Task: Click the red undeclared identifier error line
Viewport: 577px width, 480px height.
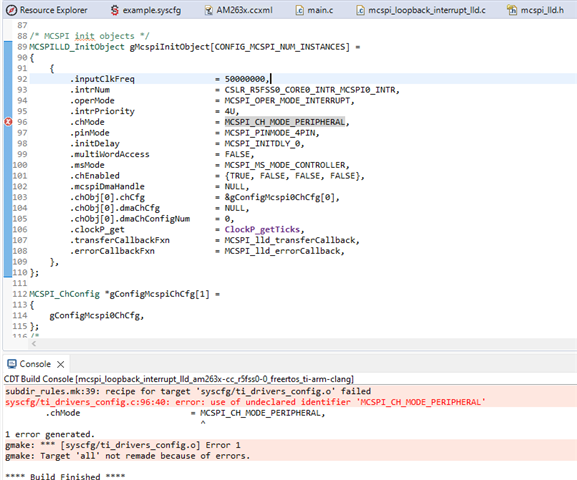Action: tap(245, 402)
